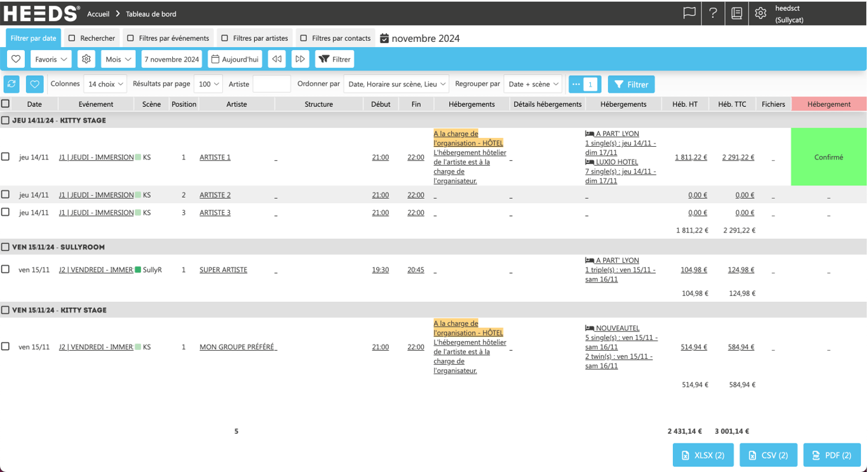The image size is (868, 472).
Task: Open the flag notifications icon
Action: coord(689,13)
